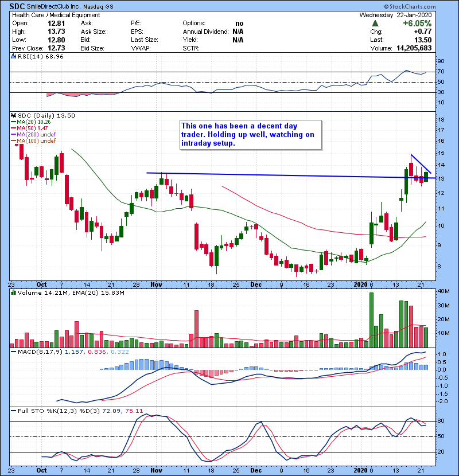
Task: Select the Open value 12.81
Action: point(56,24)
